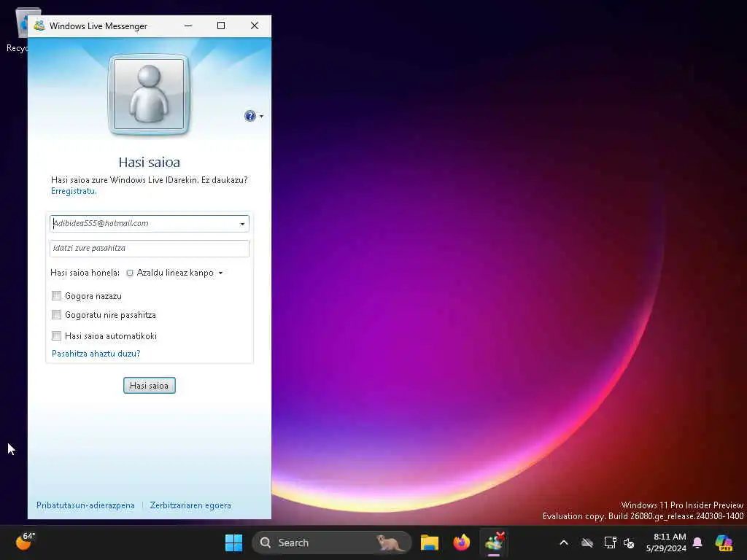Image resolution: width=747 pixels, height=560 pixels.
Task: Check Hasi saioa automatikoki option
Action: pos(56,335)
